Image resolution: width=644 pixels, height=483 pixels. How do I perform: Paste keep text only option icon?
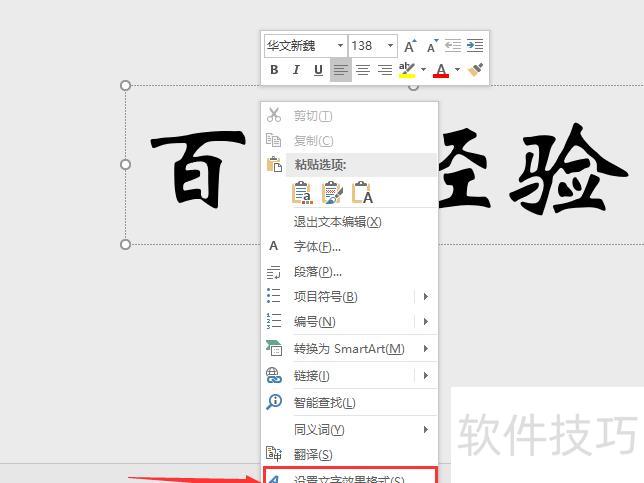click(x=362, y=193)
